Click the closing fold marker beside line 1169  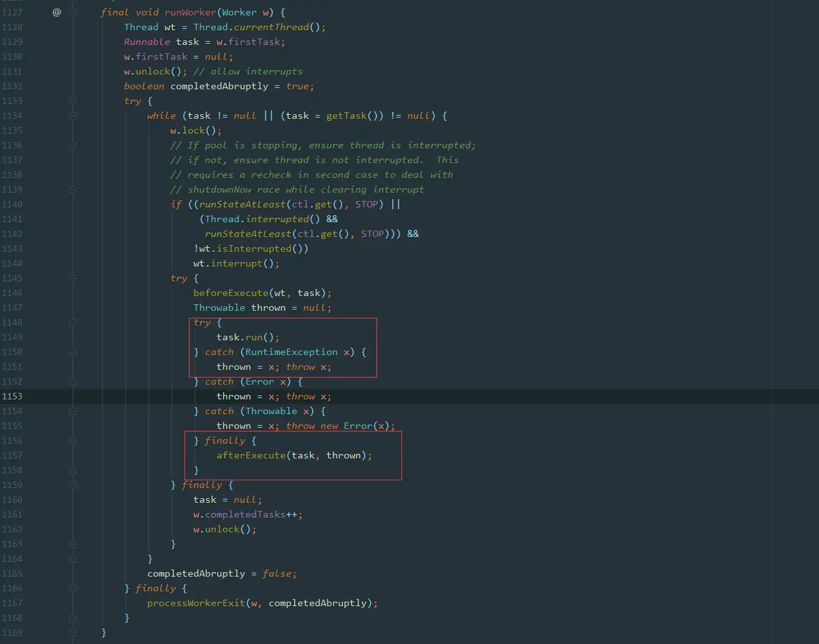72,632
